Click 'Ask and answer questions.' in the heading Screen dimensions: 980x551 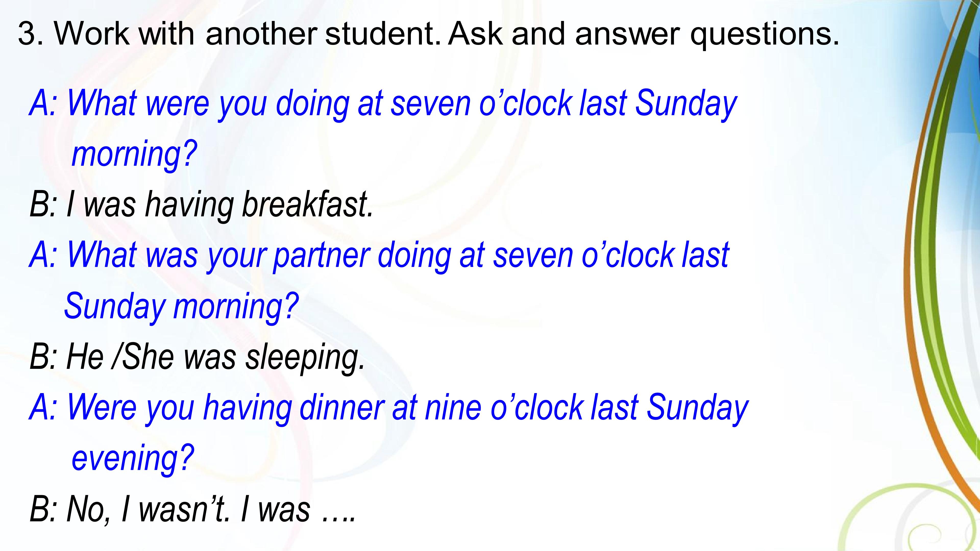pos(643,34)
